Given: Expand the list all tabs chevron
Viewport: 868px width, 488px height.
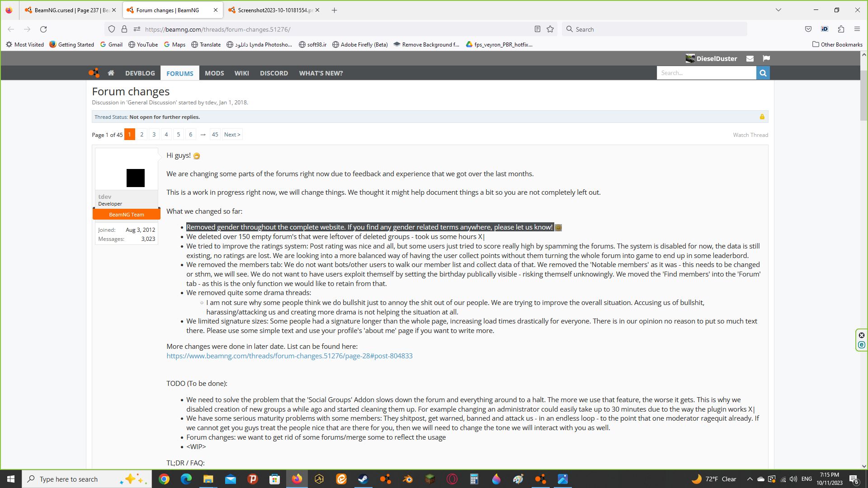Looking at the screenshot, I should point(778,10).
